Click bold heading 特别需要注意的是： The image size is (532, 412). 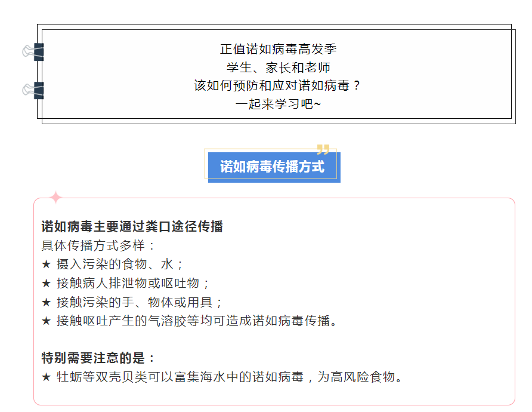[x=99, y=358]
